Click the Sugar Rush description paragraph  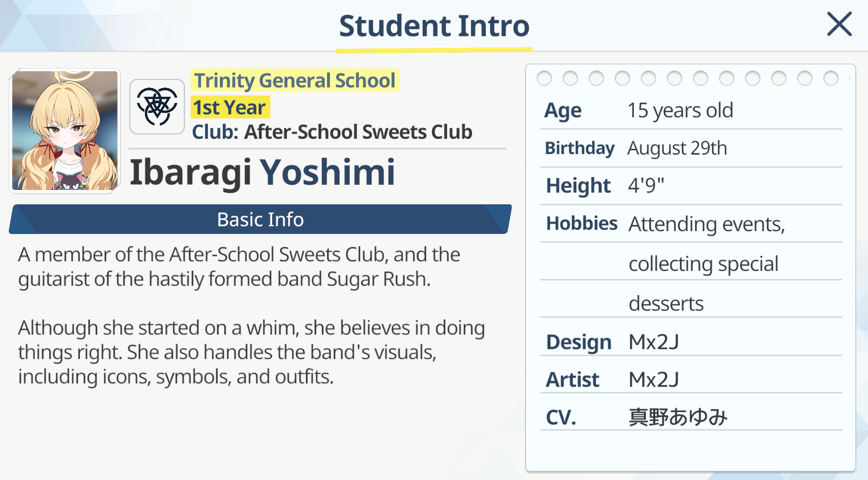tap(239, 267)
